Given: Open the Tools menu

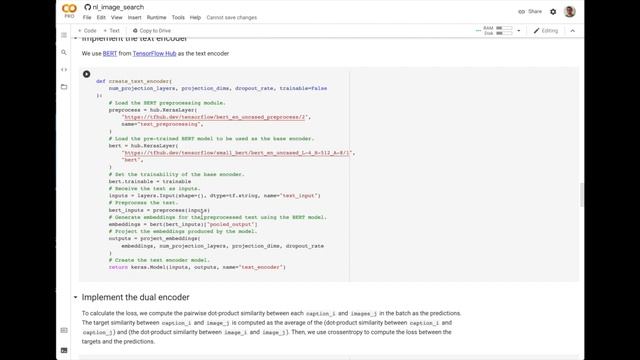Looking at the screenshot, I should click(x=178, y=18).
